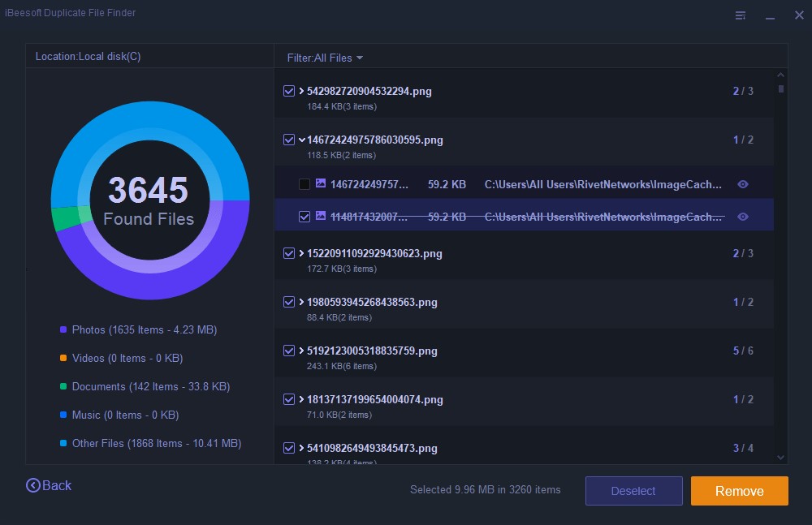812x525 pixels.
Task: Click the Deselect button
Action: click(x=633, y=491)
